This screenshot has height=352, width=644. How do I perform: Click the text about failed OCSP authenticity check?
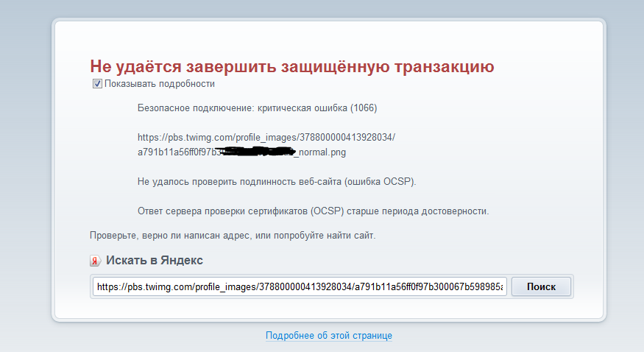click(x=281, y=181)
